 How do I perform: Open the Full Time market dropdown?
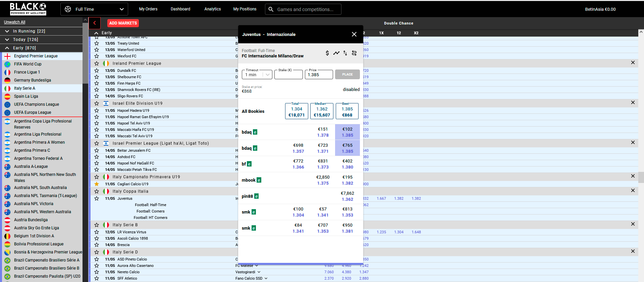(94, 9)
